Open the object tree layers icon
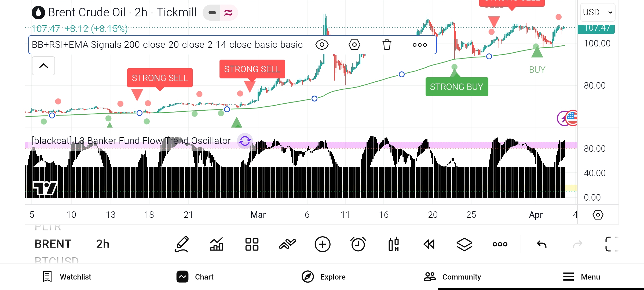 tap(464, 244)
